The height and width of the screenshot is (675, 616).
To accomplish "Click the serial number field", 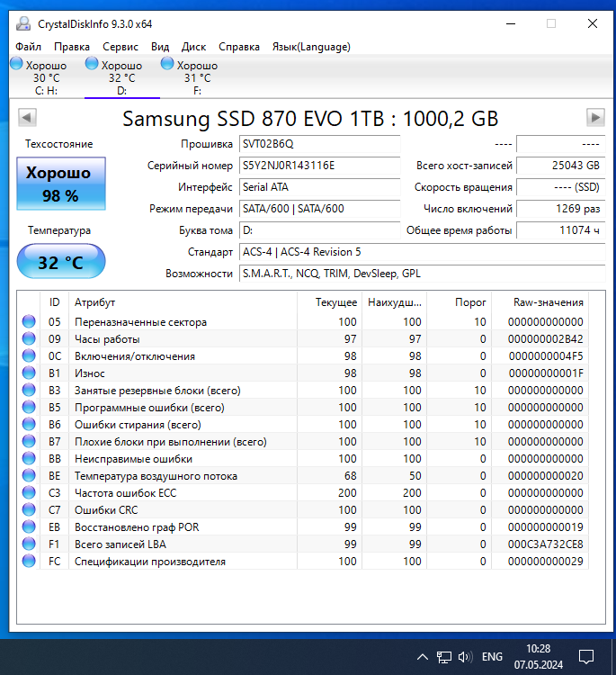I will click(x=319, y=166).
